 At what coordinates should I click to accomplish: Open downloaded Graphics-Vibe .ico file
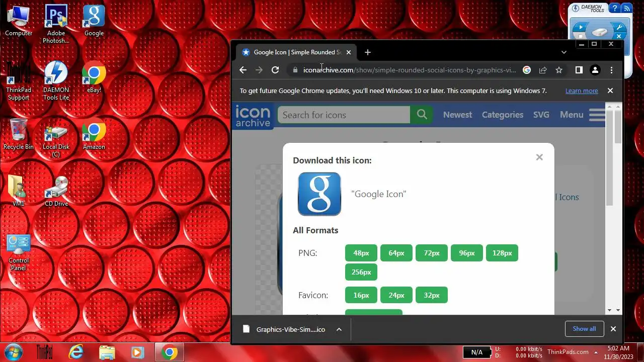pos(285,329)
